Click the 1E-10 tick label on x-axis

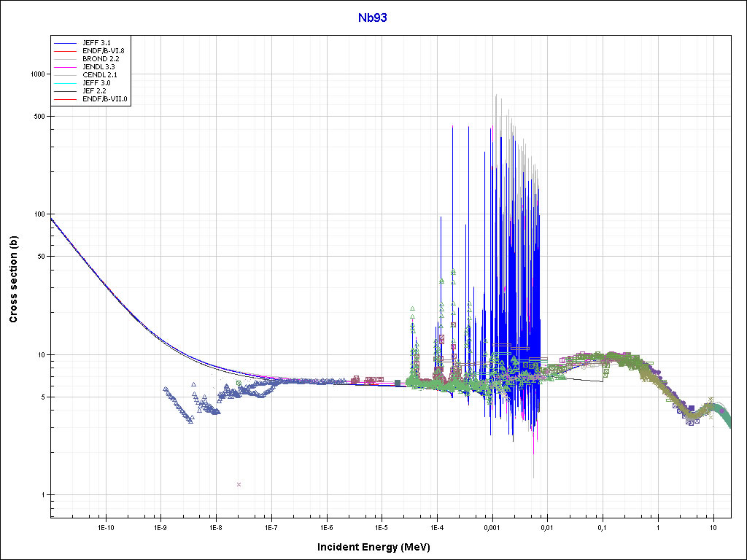[x=105, y=526]
